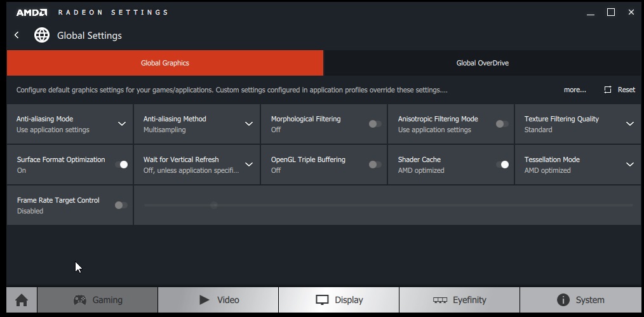Disable Surface Format Optimization

pyautogui.click(x=121, y=165)
